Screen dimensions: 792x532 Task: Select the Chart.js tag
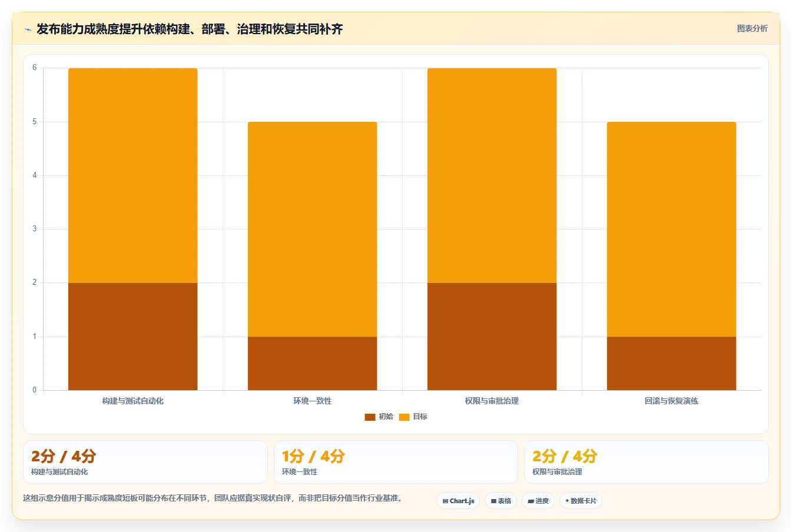[458, 501]
